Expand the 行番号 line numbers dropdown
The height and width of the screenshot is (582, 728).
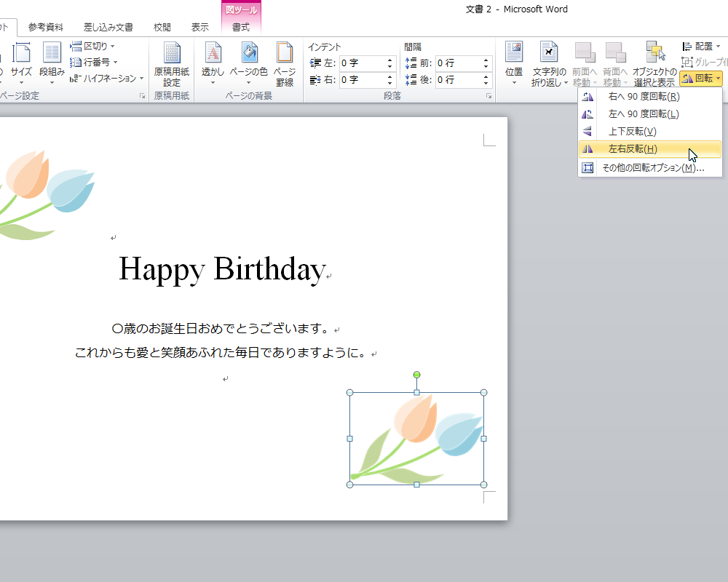coord(95,63)
